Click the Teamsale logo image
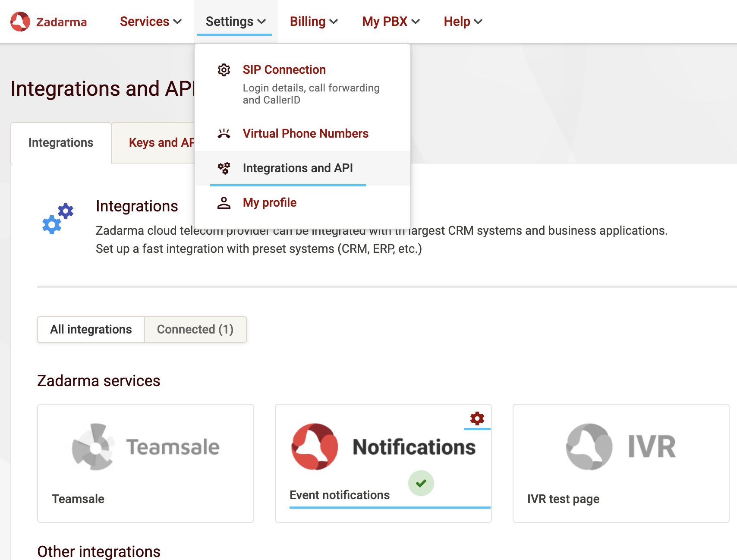This screenshot has width=737, height=560. 145,447
